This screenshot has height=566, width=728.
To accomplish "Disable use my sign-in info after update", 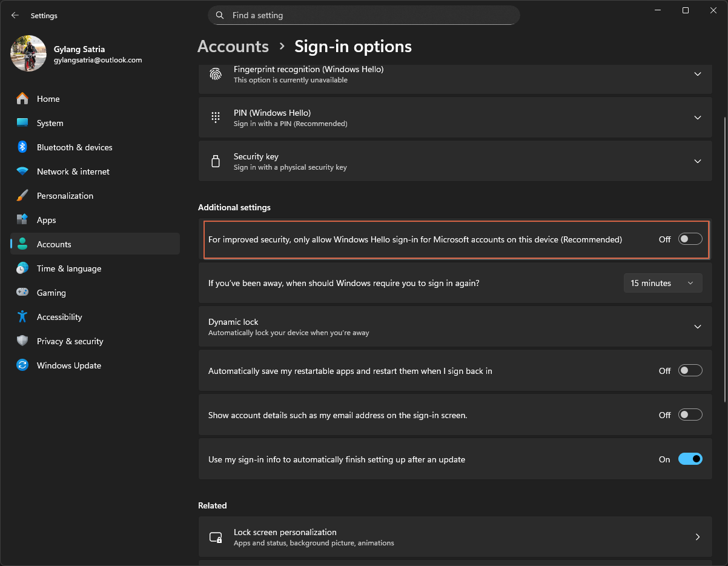I will (x=690, y=459).
